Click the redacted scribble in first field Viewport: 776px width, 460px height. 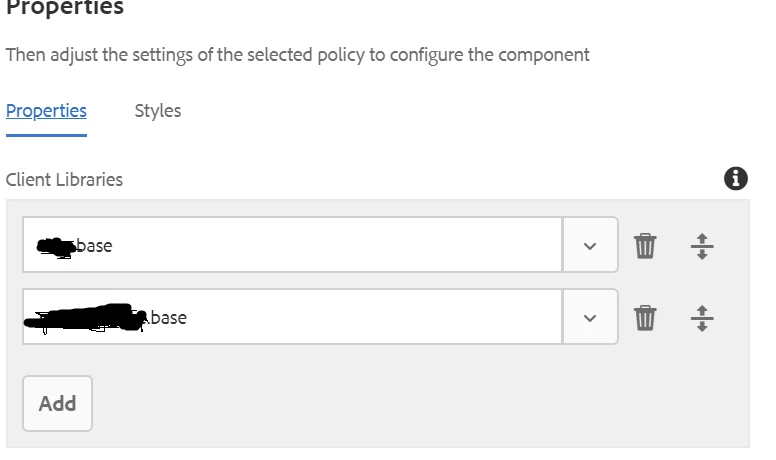[56, 245]
